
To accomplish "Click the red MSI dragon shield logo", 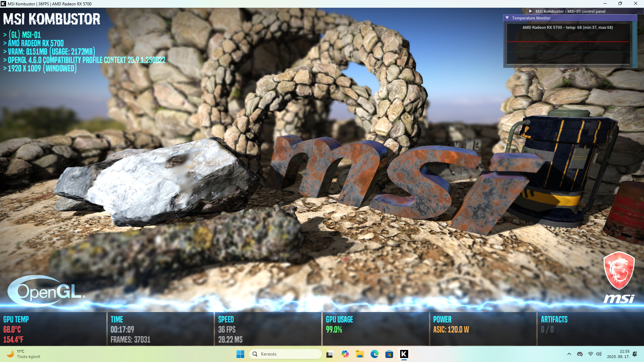I will click(x=619, y=270).
